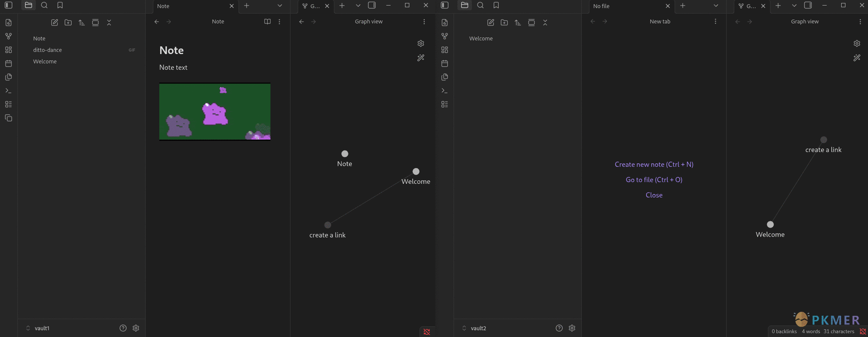Toggle vault2 right sidebar

tap(808, 6)
